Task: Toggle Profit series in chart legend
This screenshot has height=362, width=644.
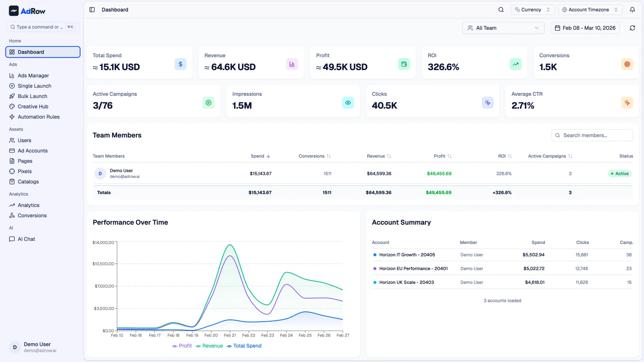Action: 182,346
